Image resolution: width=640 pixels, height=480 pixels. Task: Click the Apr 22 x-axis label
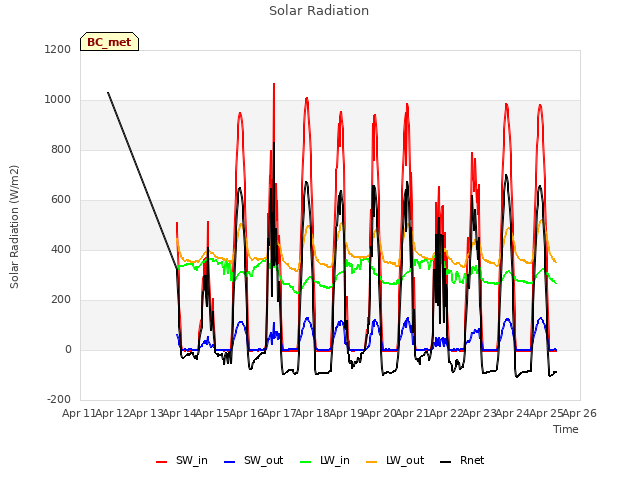[x=446, y=413]
